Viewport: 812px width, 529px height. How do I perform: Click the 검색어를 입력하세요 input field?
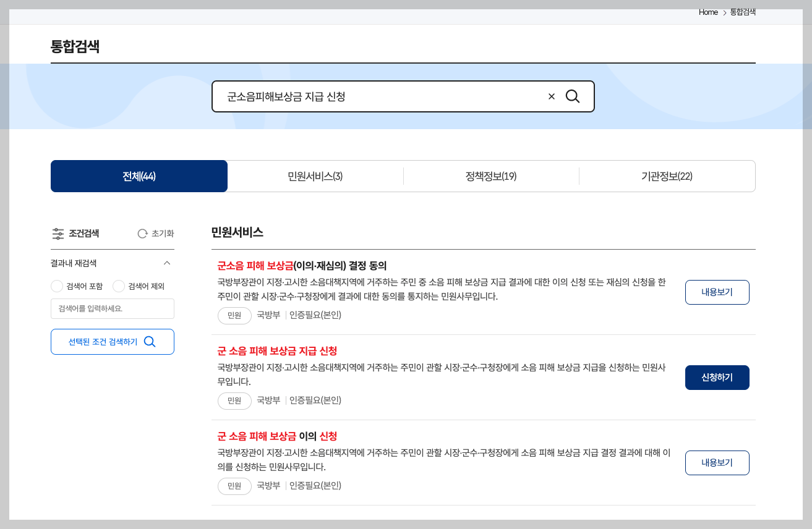click(112, 308)
